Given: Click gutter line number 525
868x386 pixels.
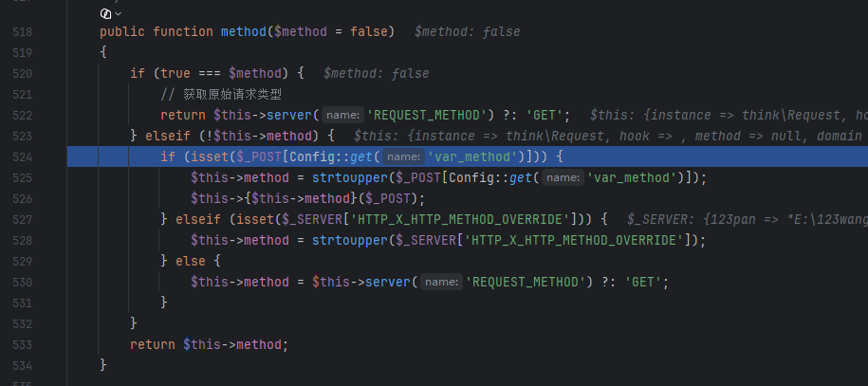Looking at the screenshot, I should point(22,177).
